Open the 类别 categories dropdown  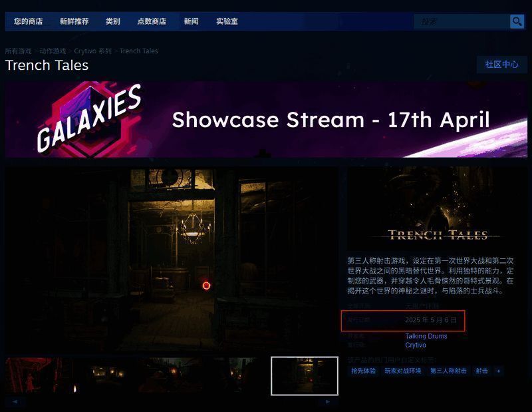pyautogui.click(x=112, y=21)
